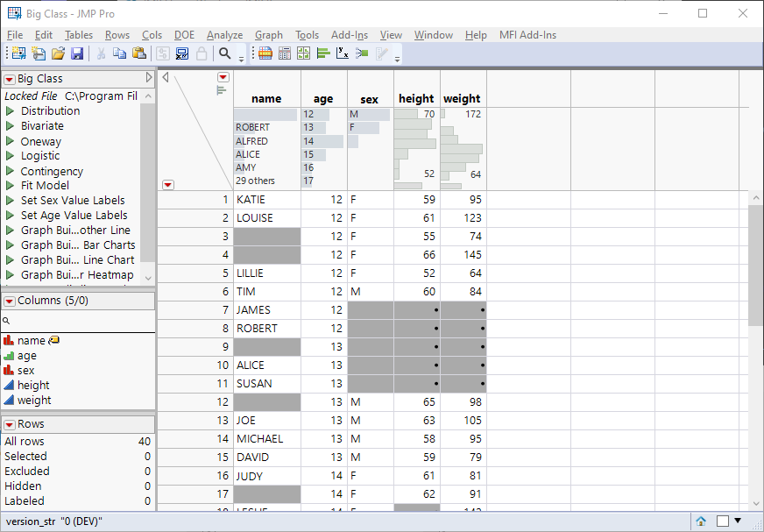Viewport: 764px width, 532px height.
Task: Launch Distribution via green bars toolbar icon
Action: [x=325, y=54]
